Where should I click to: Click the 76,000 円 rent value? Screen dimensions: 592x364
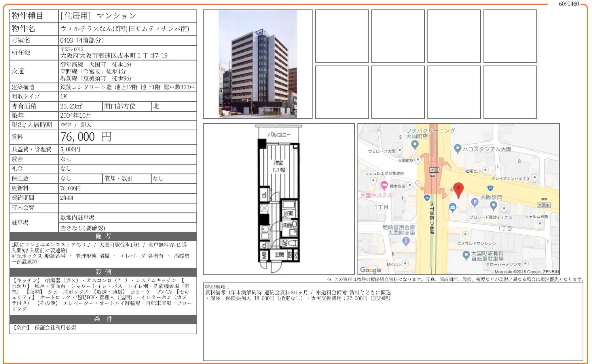pos(86,137)
